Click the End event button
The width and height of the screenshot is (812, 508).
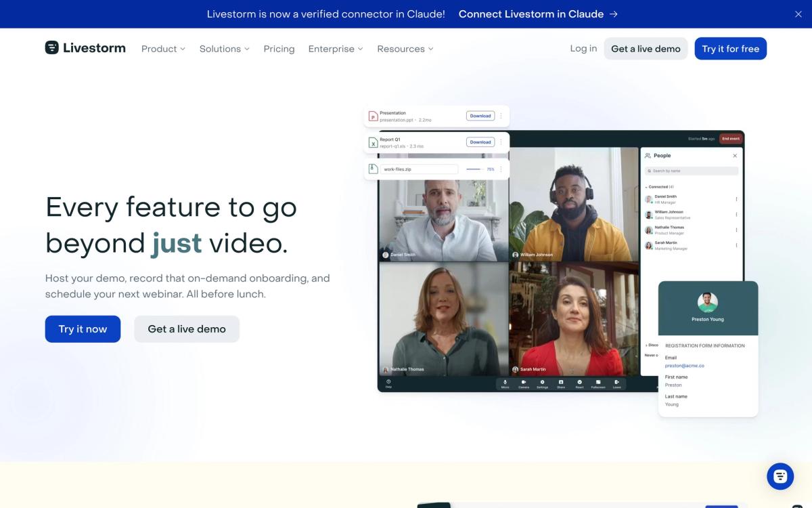pos(730,138)
